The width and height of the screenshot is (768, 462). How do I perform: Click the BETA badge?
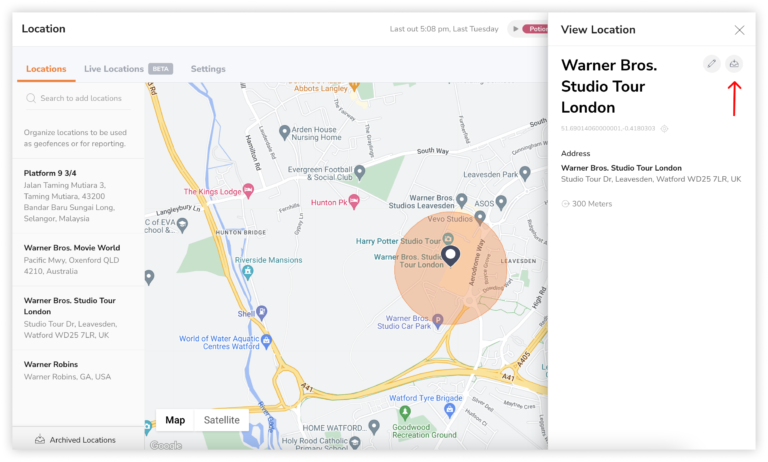point(161,69)
